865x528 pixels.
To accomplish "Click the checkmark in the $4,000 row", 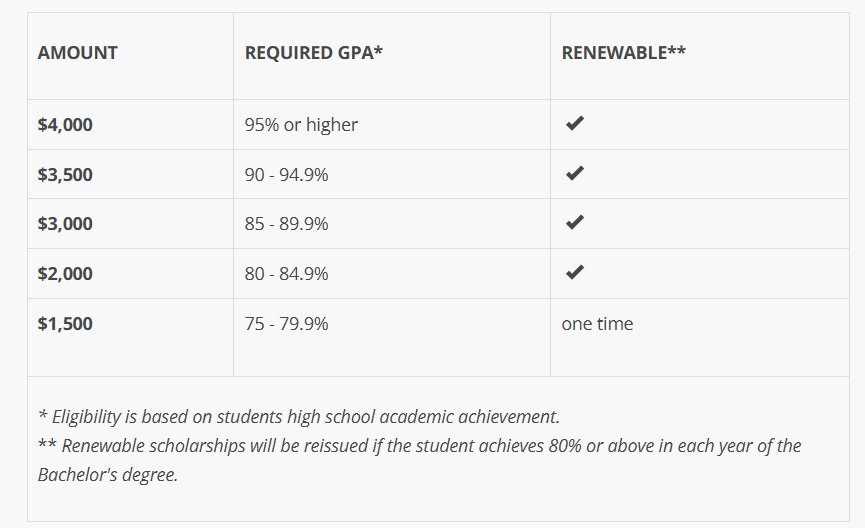I will coord(574,124).
